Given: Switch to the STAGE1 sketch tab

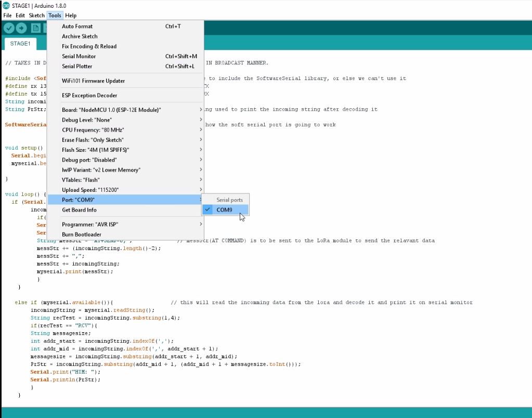Looking at the screenshot, I should (x=20, y=44).
